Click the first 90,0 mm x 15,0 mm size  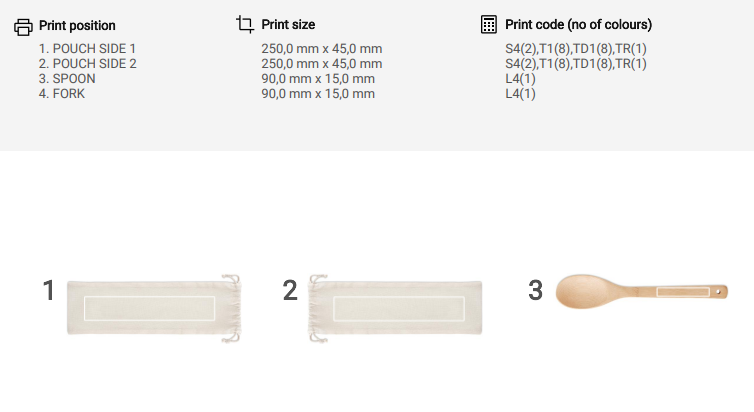[318, 79]
